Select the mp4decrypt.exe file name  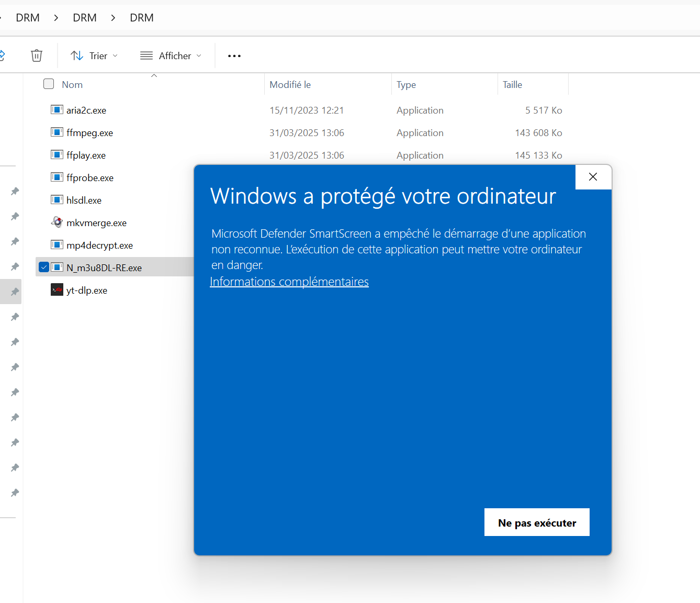coord(99,245)
